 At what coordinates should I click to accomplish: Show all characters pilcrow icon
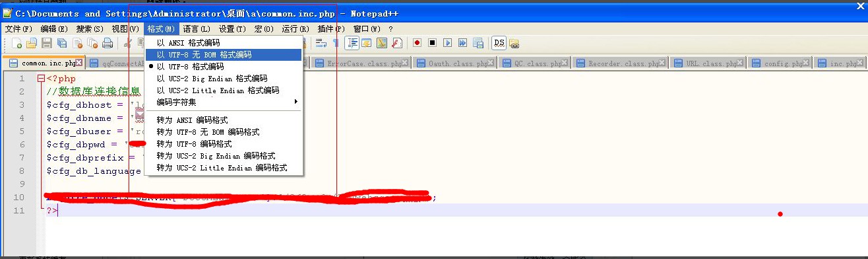(x=336, y=43)
